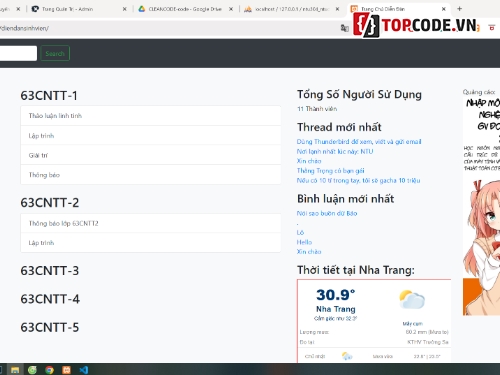The image size is (500, 375).
Task: Click the anime advertisement image under Quảng cáo
Action: (481, 207)
